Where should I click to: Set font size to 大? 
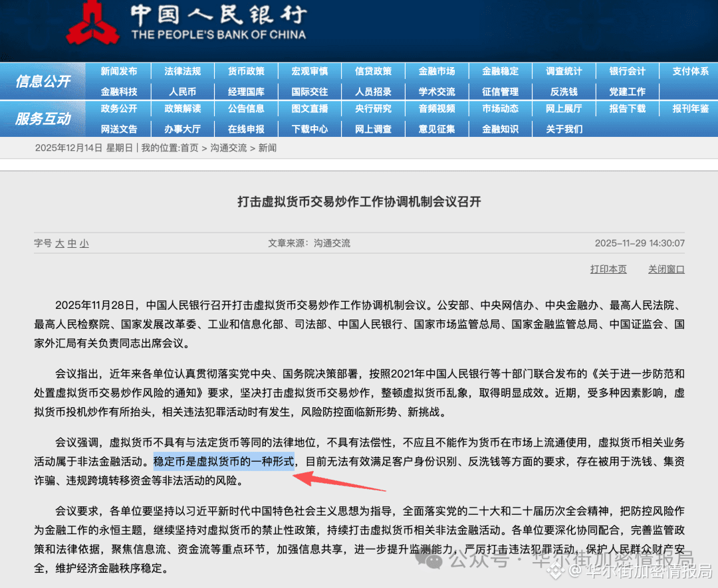[x=60, y=243]
